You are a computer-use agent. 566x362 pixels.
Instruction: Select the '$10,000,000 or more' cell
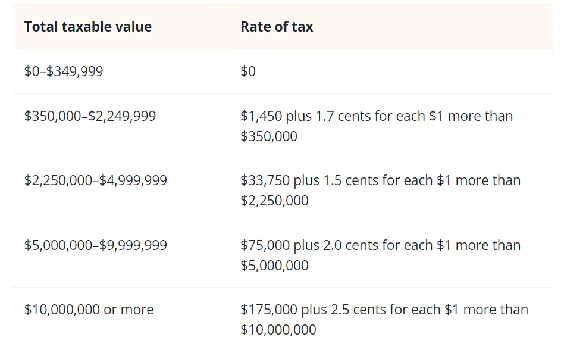click(x=89, y=309)
